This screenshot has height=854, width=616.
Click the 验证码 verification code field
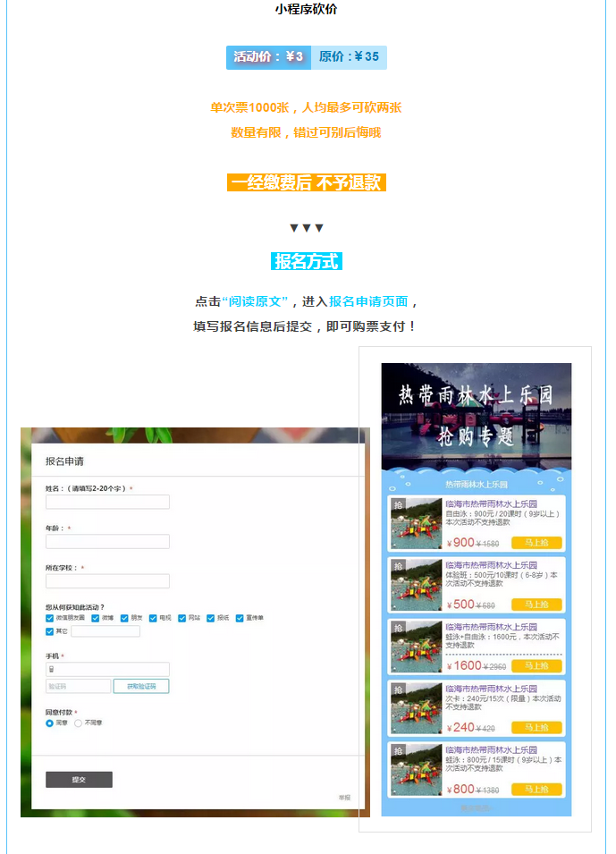click(78, 686)
